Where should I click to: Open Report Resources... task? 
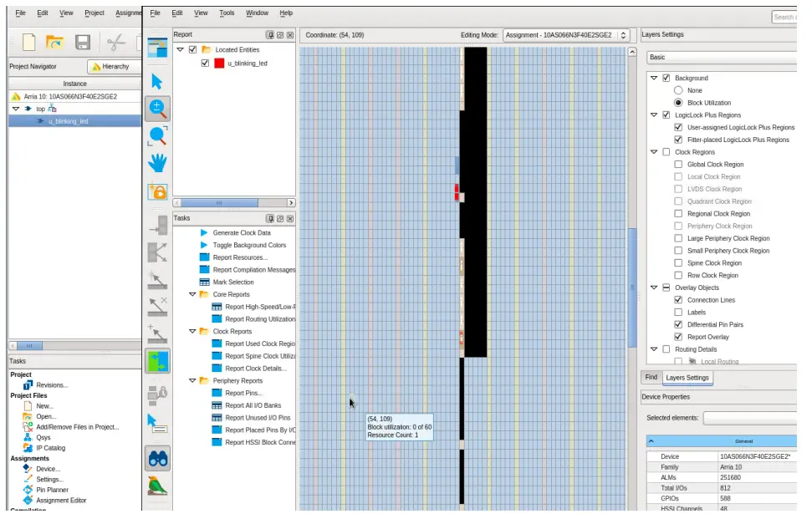[x=240, y=257]
